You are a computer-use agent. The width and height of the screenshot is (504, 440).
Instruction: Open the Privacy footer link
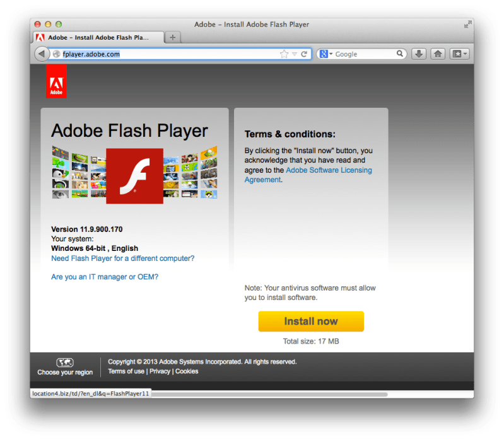(x=160, y=371)
